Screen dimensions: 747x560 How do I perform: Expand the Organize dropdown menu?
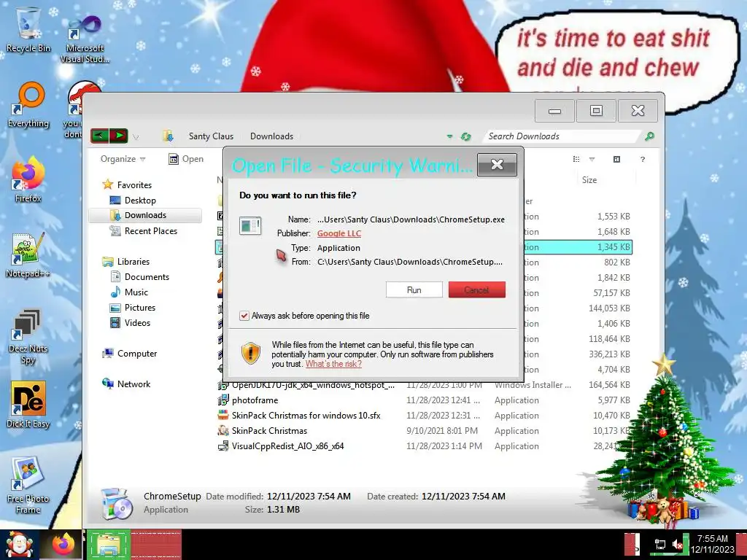[123, 159]
